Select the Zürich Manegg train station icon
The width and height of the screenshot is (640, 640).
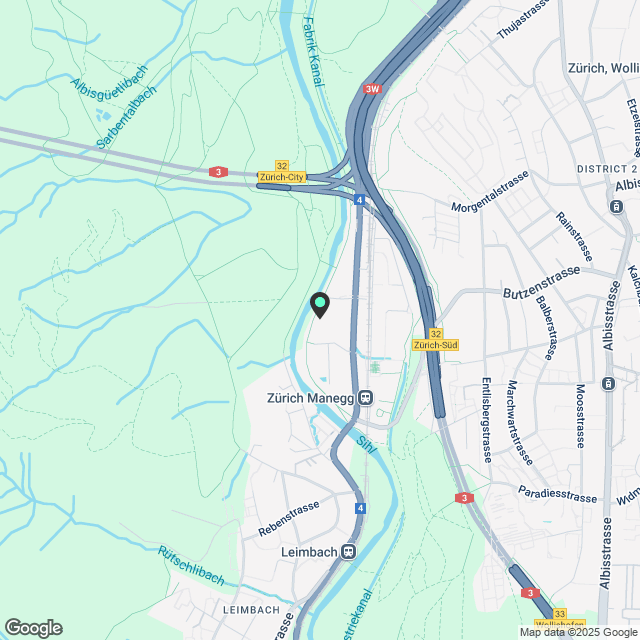(x=366, y=398)
